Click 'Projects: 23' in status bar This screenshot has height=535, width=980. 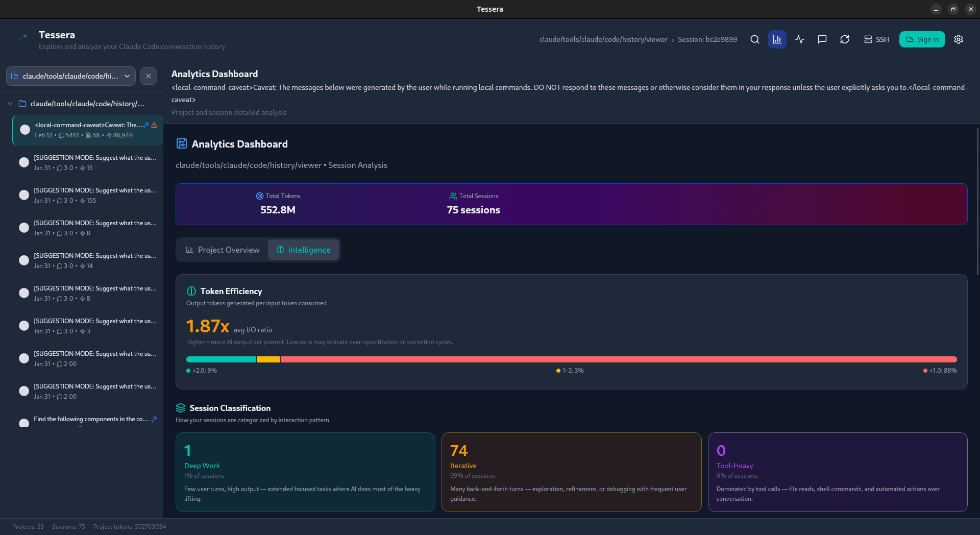click(x=28, y=527)
